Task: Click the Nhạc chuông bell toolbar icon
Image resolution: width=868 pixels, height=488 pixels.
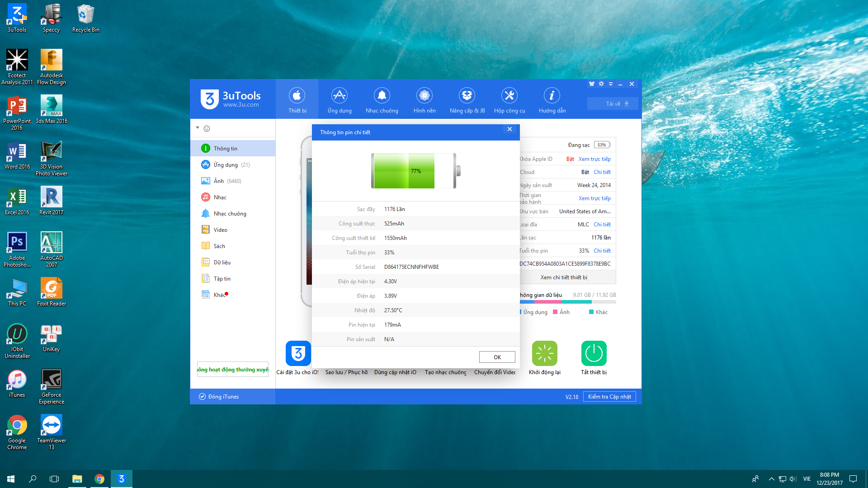Action: click(x=382, y=96)
